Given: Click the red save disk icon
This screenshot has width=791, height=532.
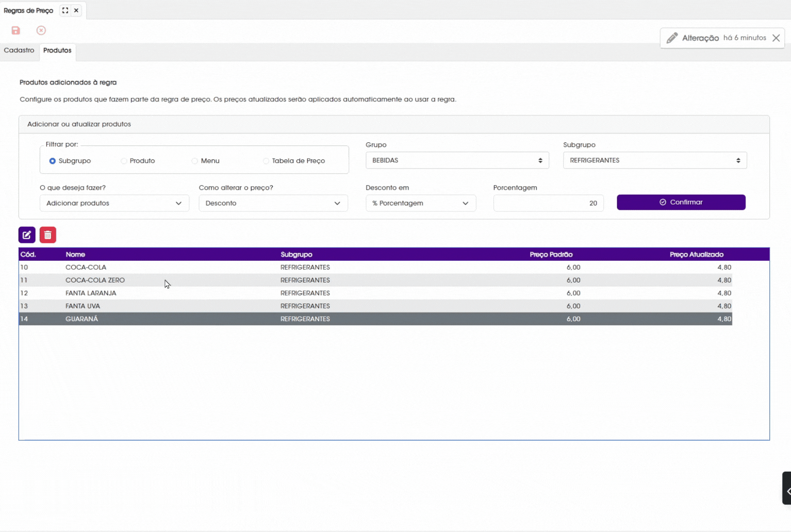Looking at the screenshot, I should 16,30.
